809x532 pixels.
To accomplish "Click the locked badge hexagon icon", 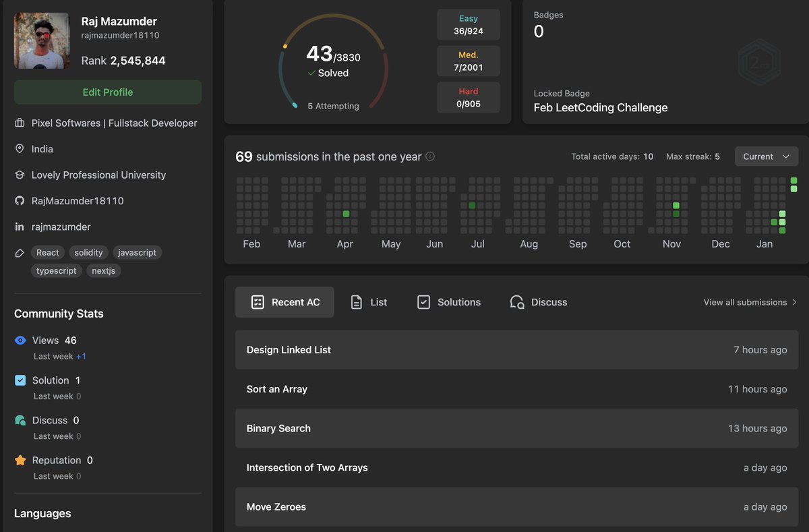I will (x=758, y=63).
